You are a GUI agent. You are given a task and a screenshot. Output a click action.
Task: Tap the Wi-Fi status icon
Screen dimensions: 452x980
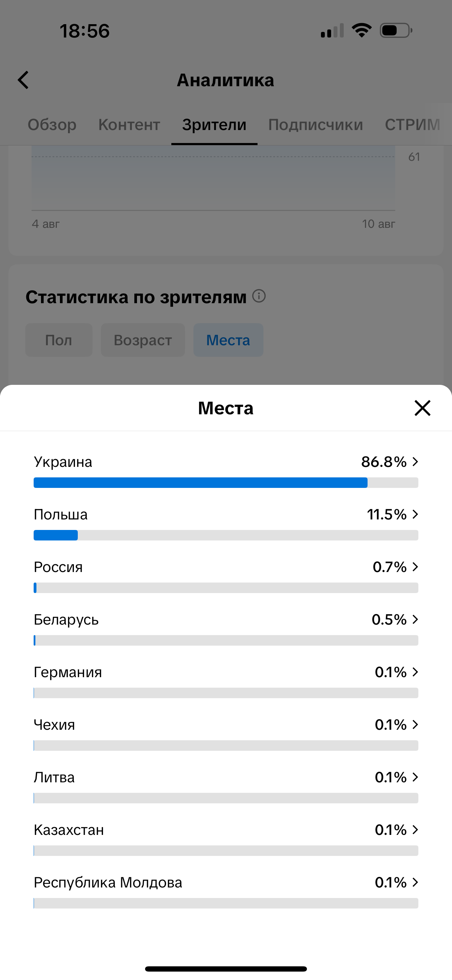[362, 30]
